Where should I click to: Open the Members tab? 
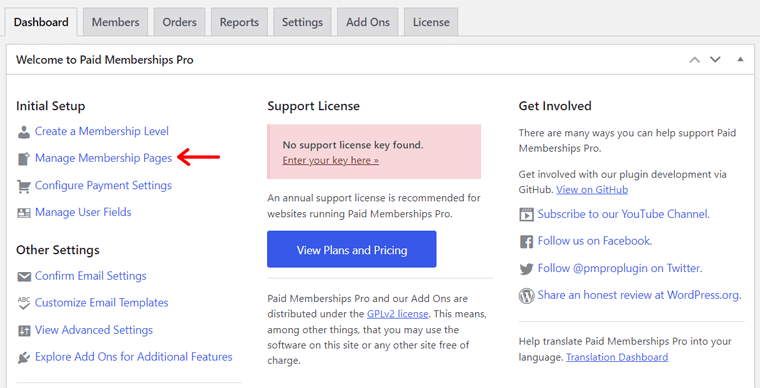click(x=115, y=22)
